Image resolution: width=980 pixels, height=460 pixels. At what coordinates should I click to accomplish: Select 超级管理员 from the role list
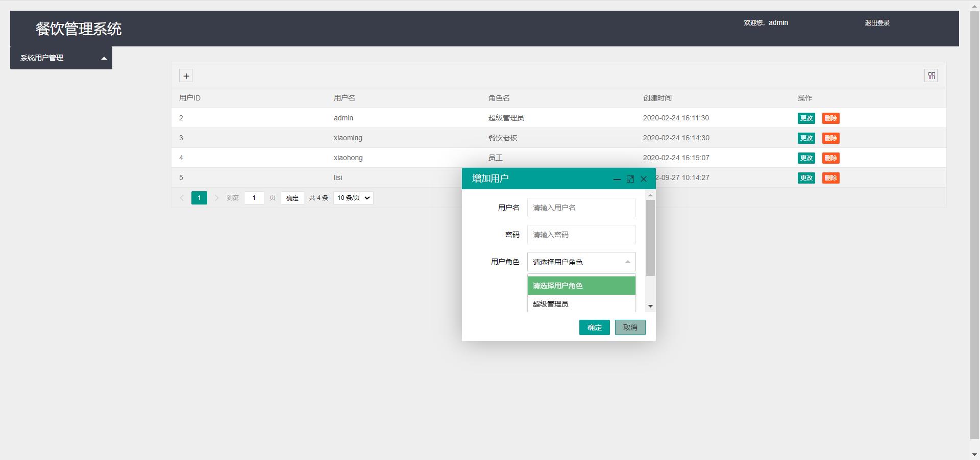tap(581, 304)
